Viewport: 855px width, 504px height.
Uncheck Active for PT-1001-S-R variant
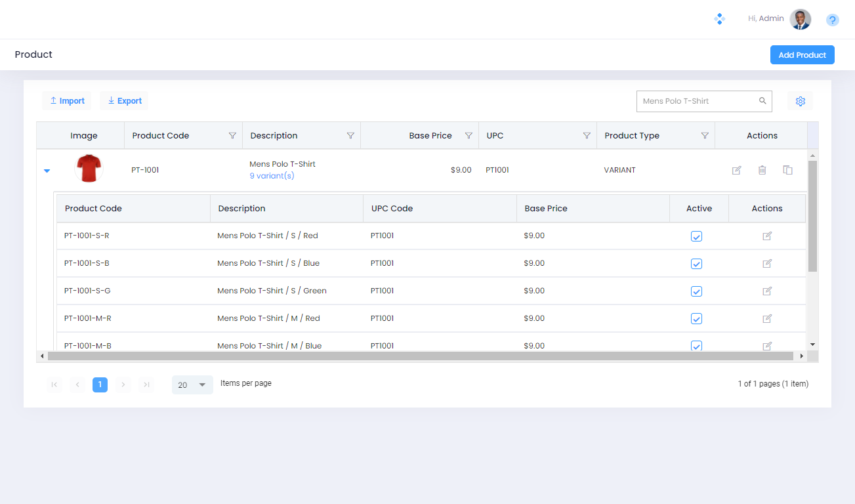pos(696,236)
